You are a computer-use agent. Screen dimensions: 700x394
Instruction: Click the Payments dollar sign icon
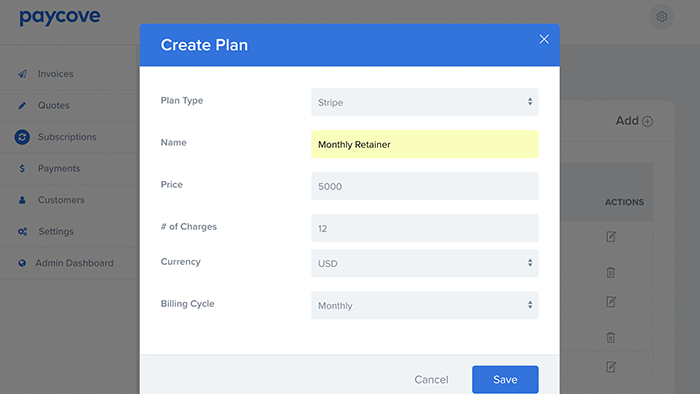pos(22,169)
